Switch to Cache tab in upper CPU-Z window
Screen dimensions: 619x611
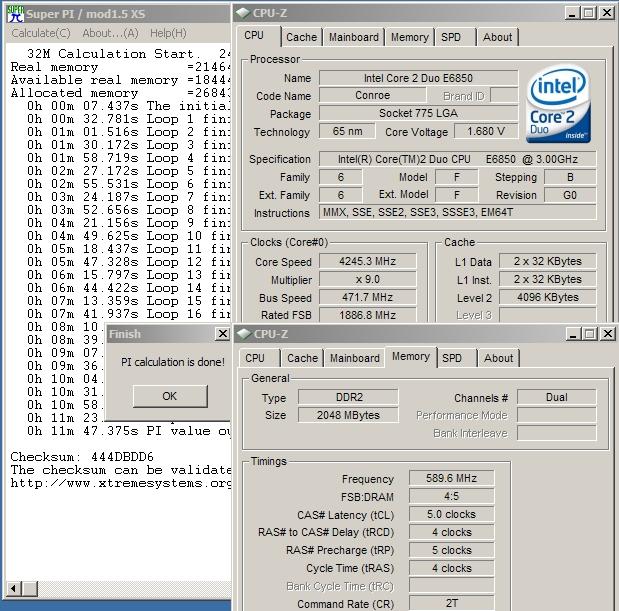(x=302, y=37)
